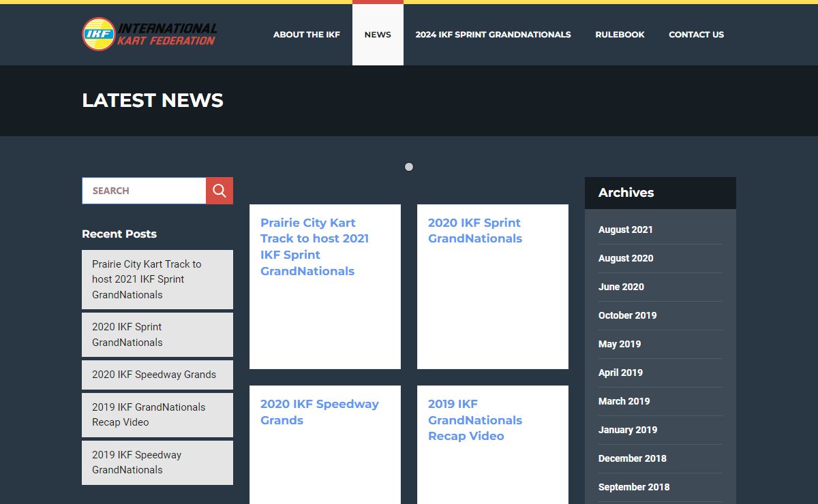View the January 2019 archive

click(x=628, y=430)
